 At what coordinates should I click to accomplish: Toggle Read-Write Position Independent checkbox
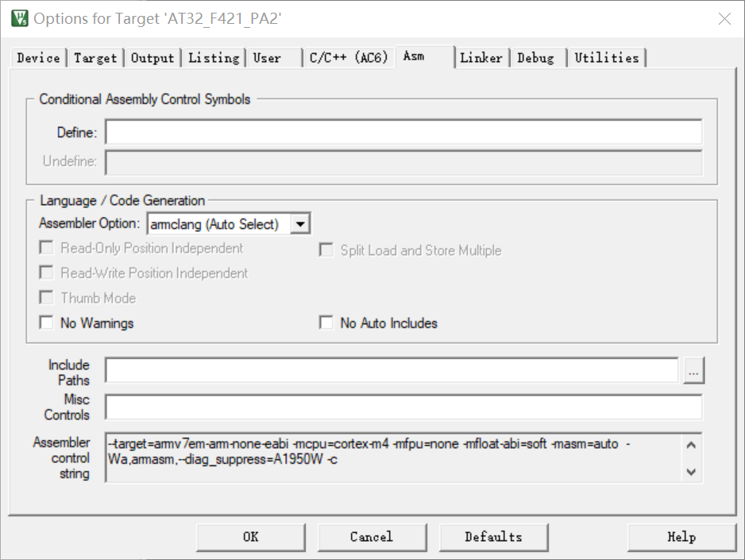[x=46, y=272]
